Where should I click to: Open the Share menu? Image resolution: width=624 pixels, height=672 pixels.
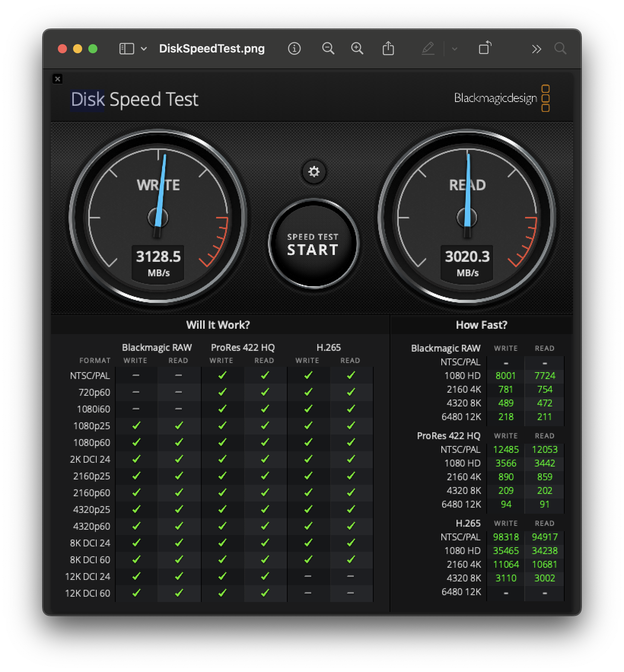(x=388, y=48)
